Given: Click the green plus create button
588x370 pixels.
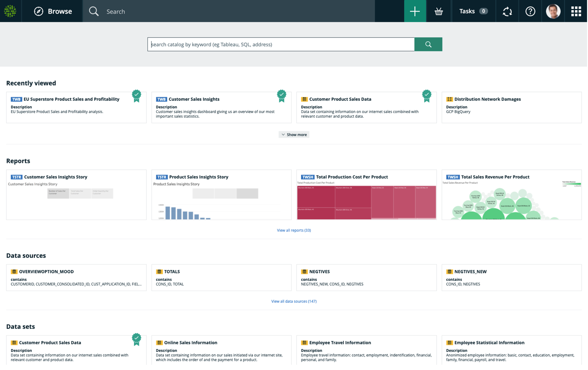Looking at the screenshot, I should click(415, 11).
